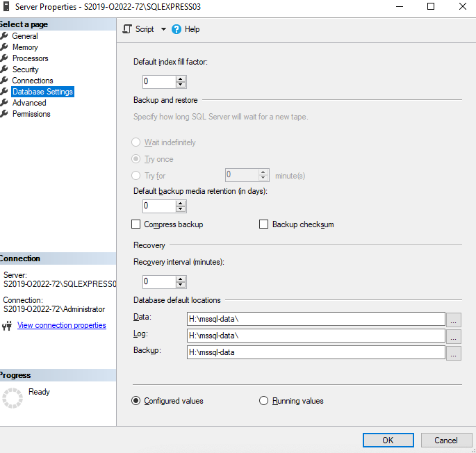Open the Security page
Image resolution: width=476 pixels, height=453 pixels.
tap(26, 69)
